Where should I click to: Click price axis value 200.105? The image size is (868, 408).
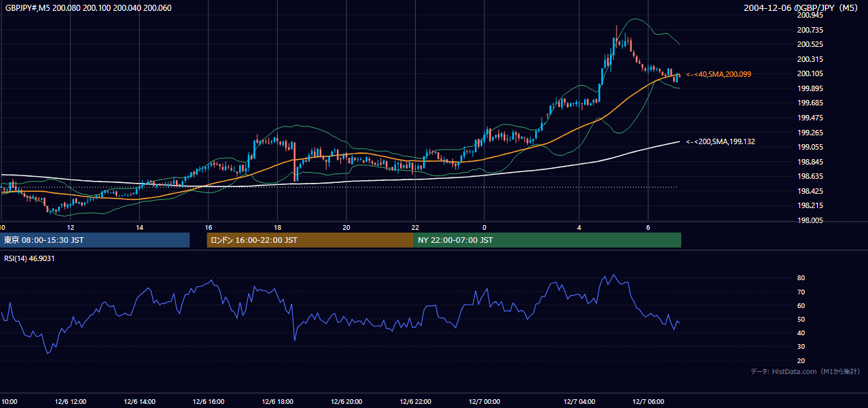(809, 73)
